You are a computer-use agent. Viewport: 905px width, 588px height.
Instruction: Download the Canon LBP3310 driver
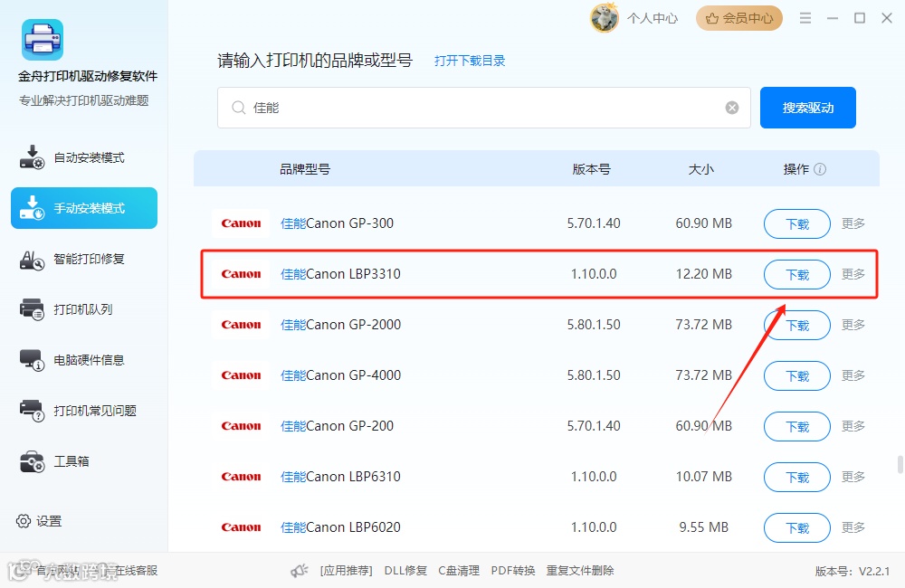click(x=797, y=275)
